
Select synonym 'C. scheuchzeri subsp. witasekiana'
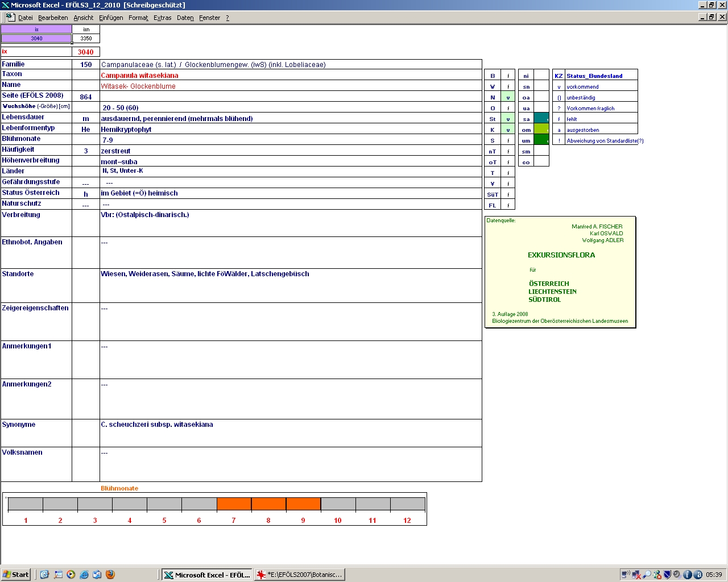291,433
